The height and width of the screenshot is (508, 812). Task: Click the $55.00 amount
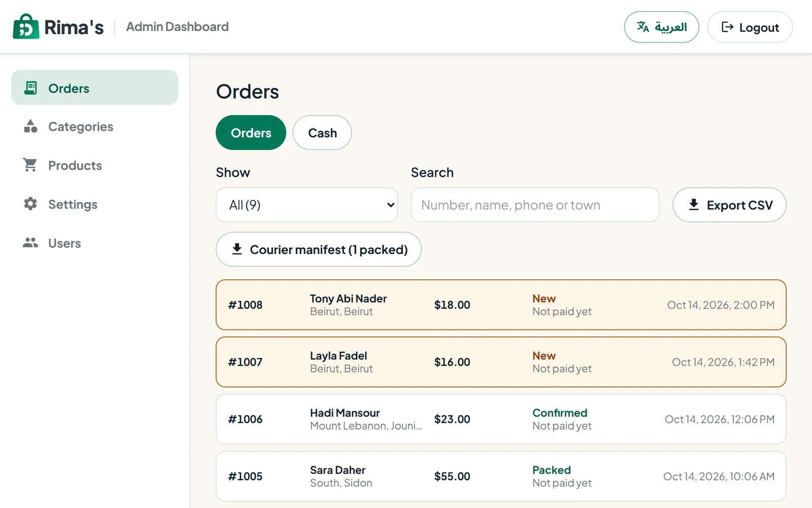click(x=452, y=477)
